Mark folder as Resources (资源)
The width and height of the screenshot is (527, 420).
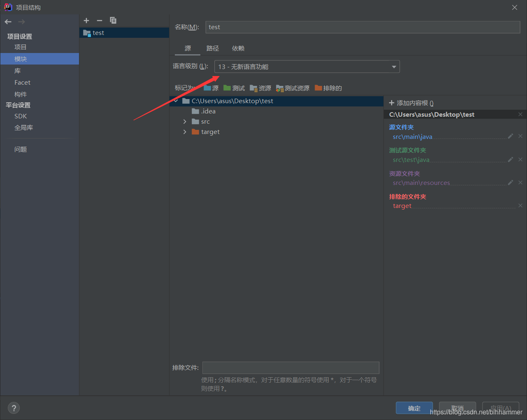[x=260, y=88]
